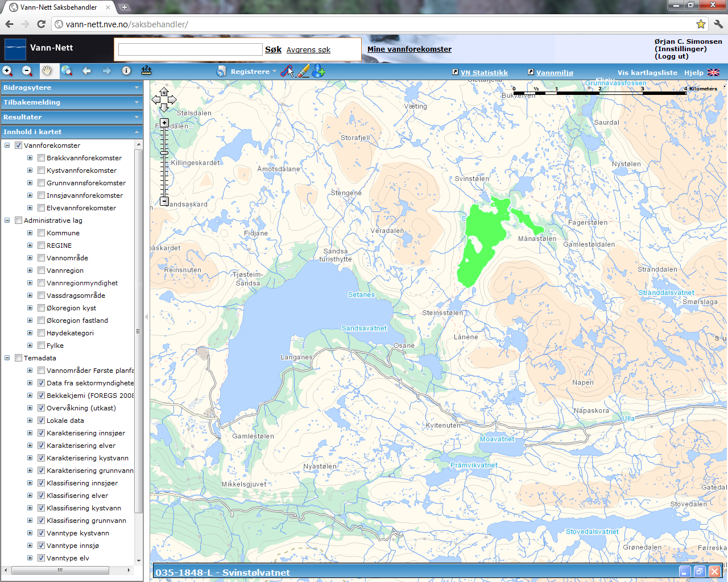Screen dimensions: 728x582
Task: Open Mine vannforekomster link
Action: [409, 49]
